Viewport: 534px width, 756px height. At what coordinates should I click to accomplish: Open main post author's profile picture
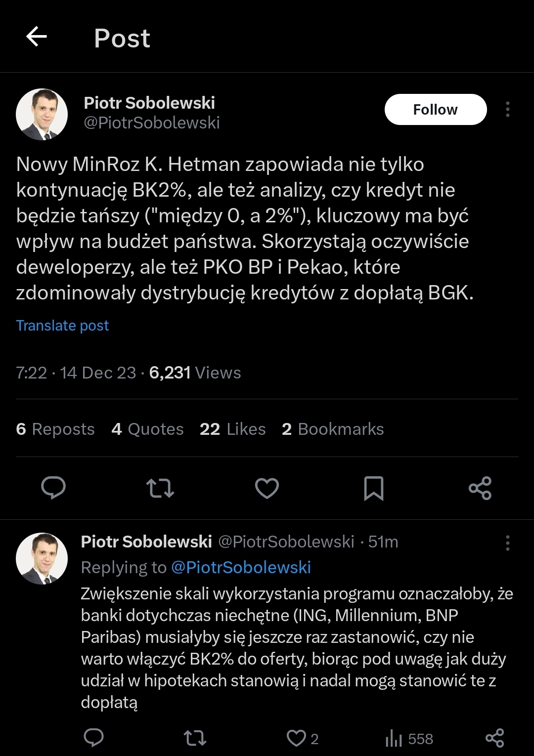pyautogui.click(x=42, y=114)
